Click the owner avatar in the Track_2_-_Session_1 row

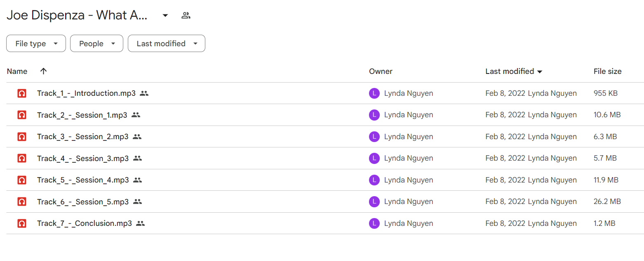[374, 115]
